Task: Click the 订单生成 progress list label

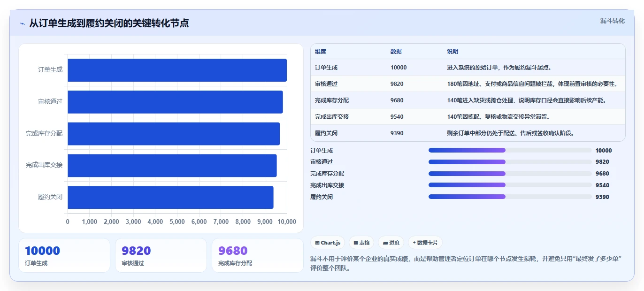Action: pyautogui.click(x=322, y=151)
